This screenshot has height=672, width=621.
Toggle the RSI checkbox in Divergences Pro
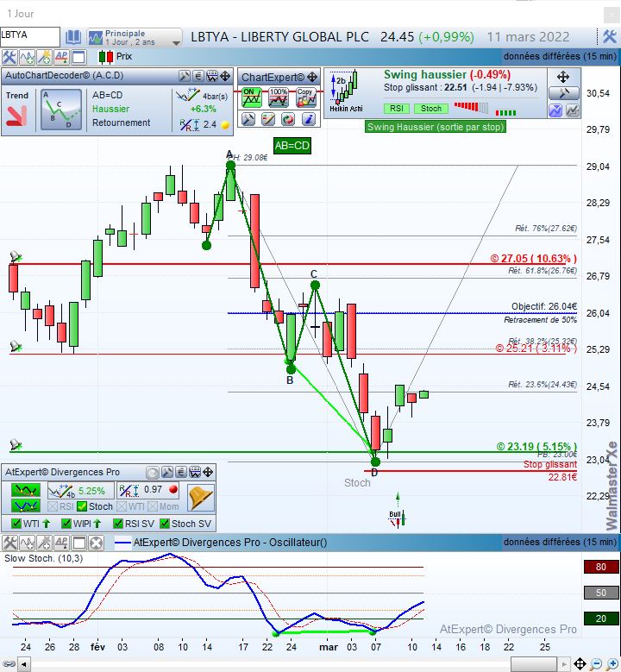pos(53,506)
